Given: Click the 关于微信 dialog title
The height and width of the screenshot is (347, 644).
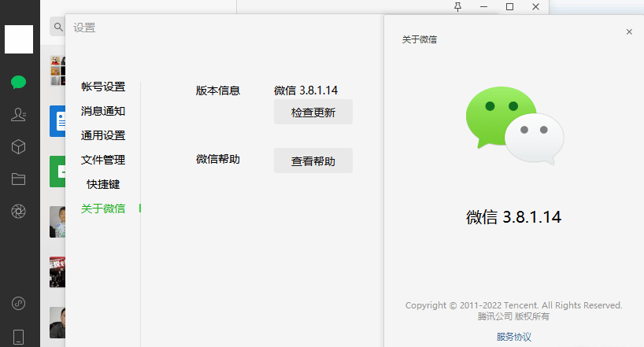Looking at the screenshot, I should 420,39.
